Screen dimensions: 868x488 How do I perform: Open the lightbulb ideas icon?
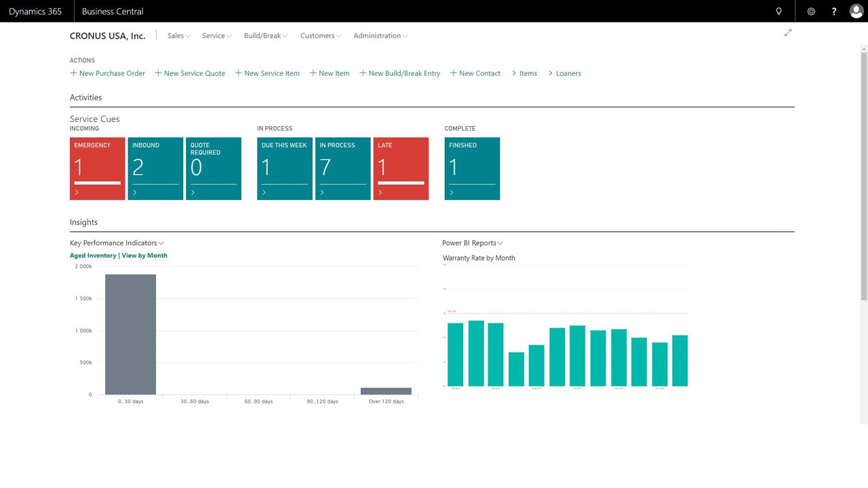778,12
